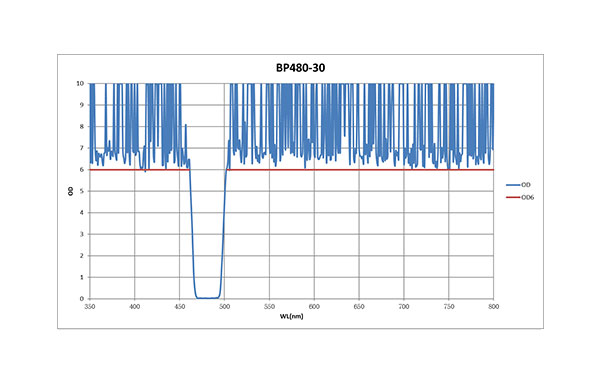Pick the red OD6 legend line marker
The width and height of the screenshot is (600, 383).
coord(513,197)
